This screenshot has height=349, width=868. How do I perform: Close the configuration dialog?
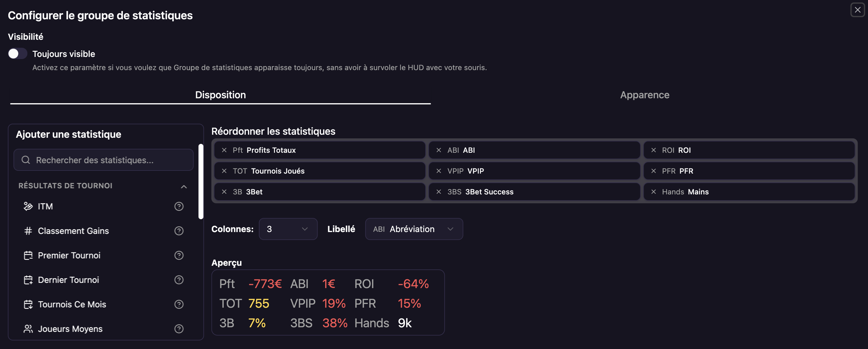857,10
